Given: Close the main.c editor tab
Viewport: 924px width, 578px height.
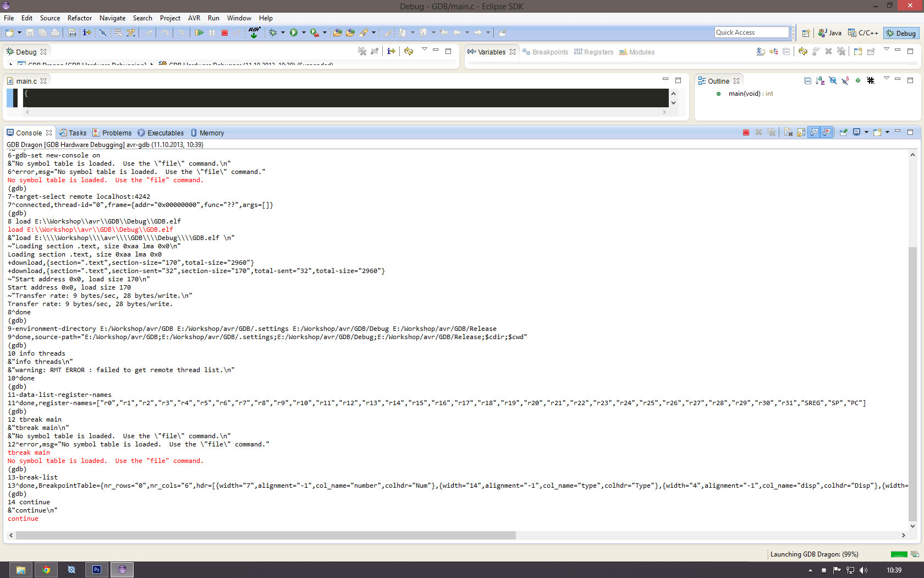Looking at the screenshot, I should [x=43, y=81].
